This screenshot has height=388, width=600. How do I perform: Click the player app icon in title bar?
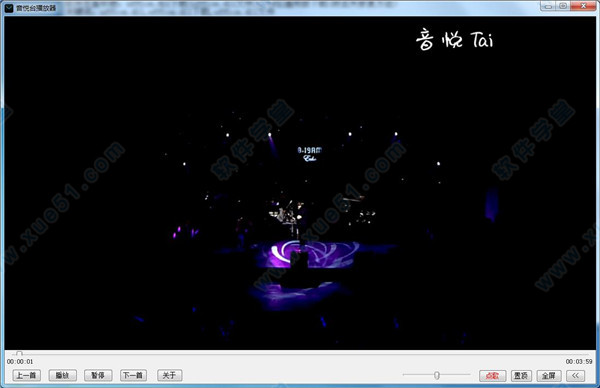(9, 8)
